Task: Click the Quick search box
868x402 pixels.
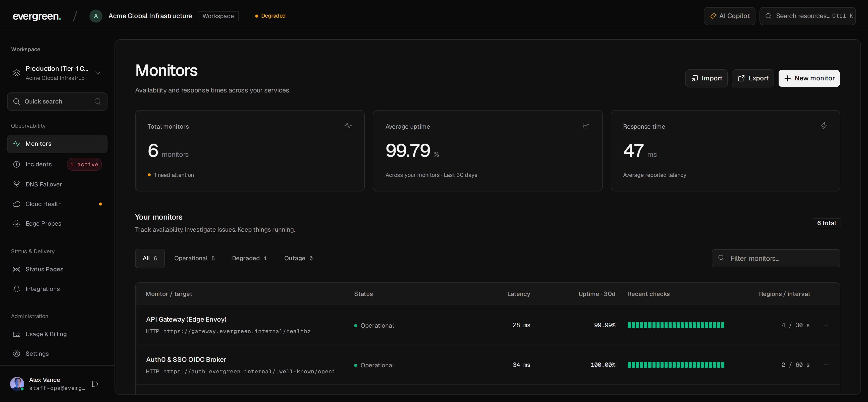Action: pos(57,102)
